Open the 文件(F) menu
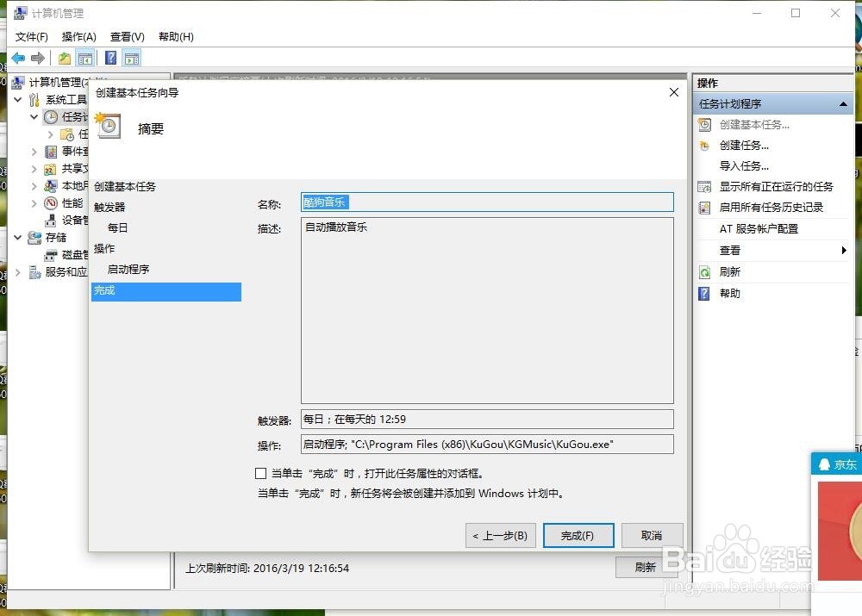 point(31,37)
